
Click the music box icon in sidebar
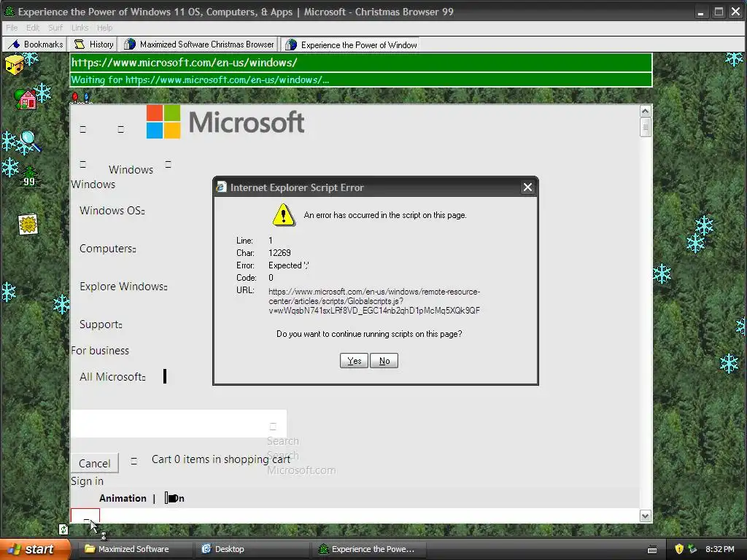(x=15, y=64)
